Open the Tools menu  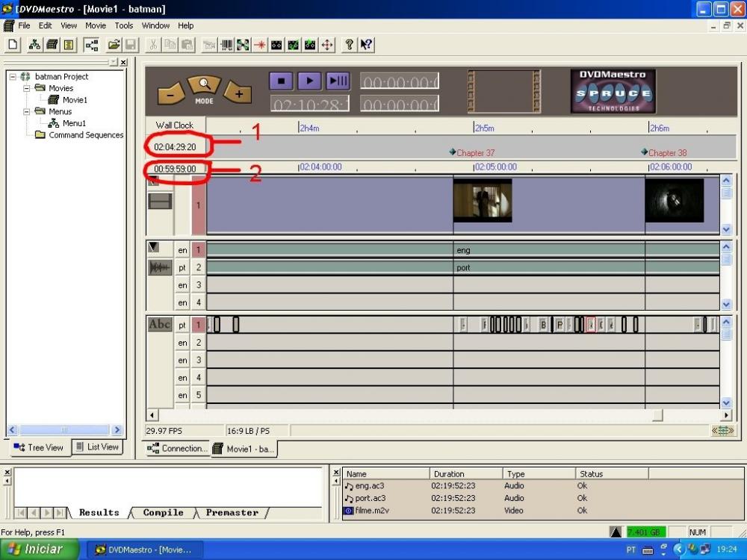click(x=124, y=25)
